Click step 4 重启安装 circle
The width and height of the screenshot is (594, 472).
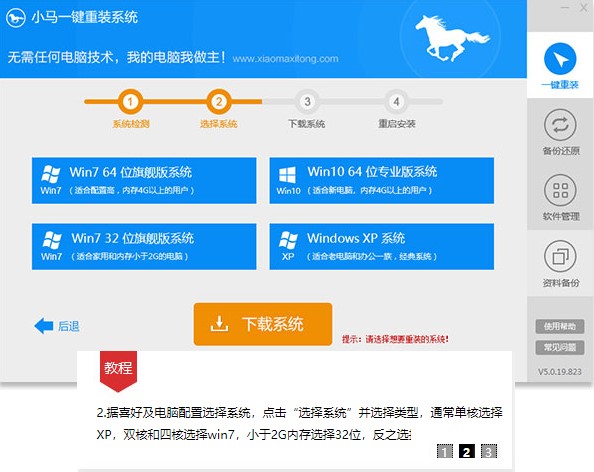point(396,102)
